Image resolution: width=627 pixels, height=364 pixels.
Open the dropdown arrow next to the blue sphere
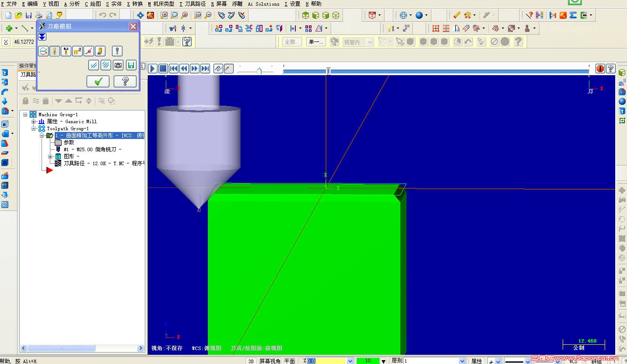(x=427, y=15)
